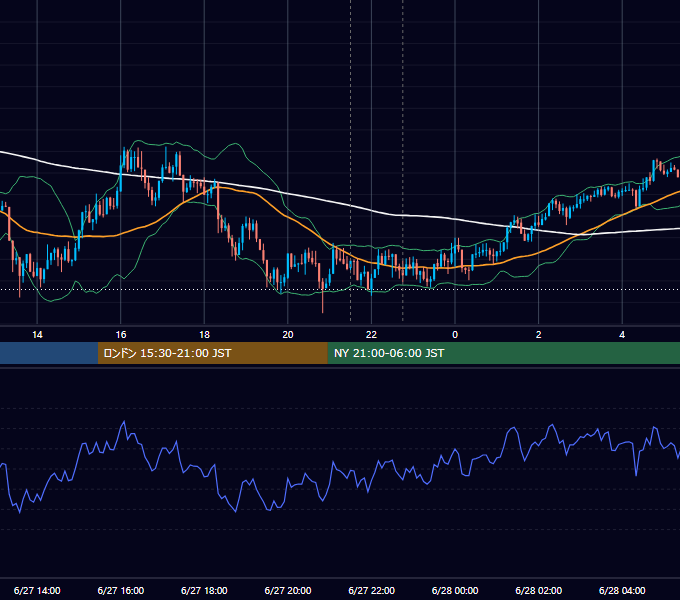Click the 16 hour axis label

pyautogui.click(x=121, y=335)
